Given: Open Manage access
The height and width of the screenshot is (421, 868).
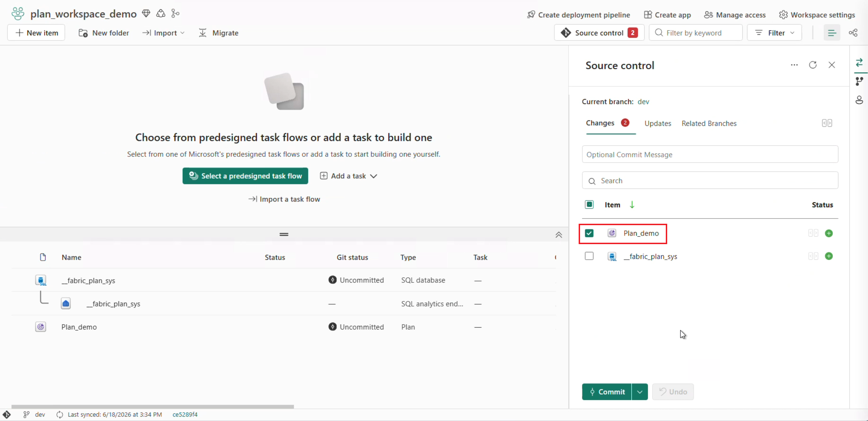Looking at the screenshot, I should click(735, 15).
